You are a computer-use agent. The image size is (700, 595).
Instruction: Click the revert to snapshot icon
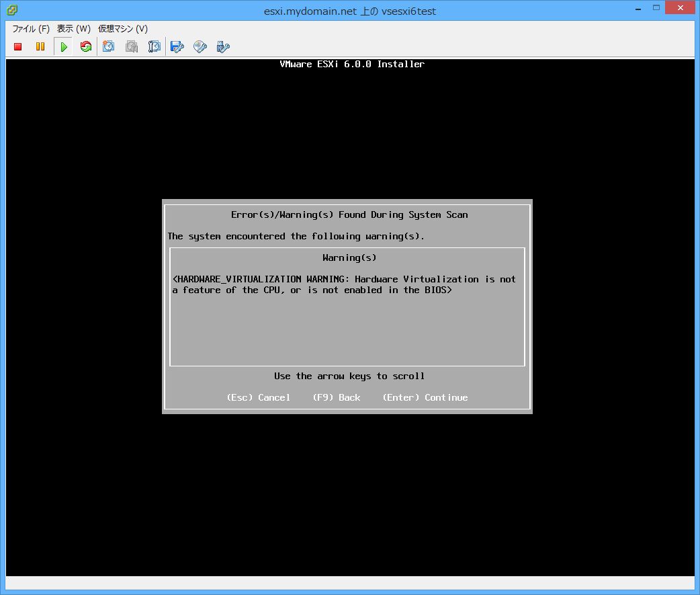tap(132, 46)
